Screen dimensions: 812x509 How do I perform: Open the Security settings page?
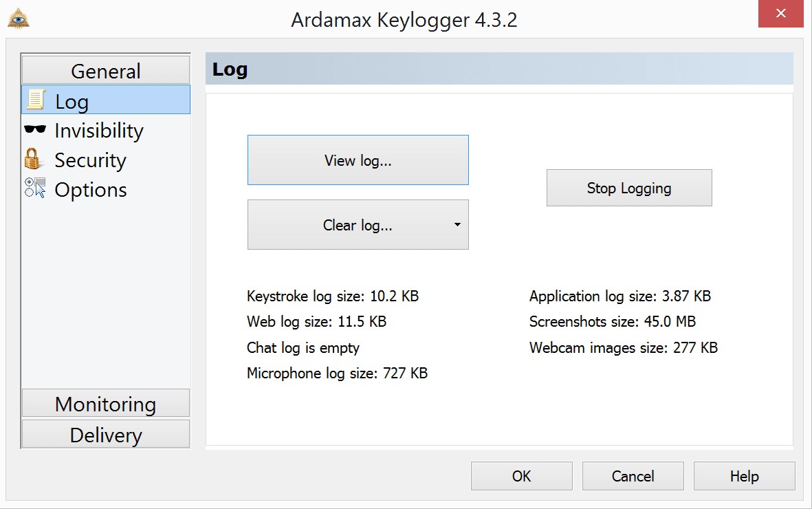89,160
